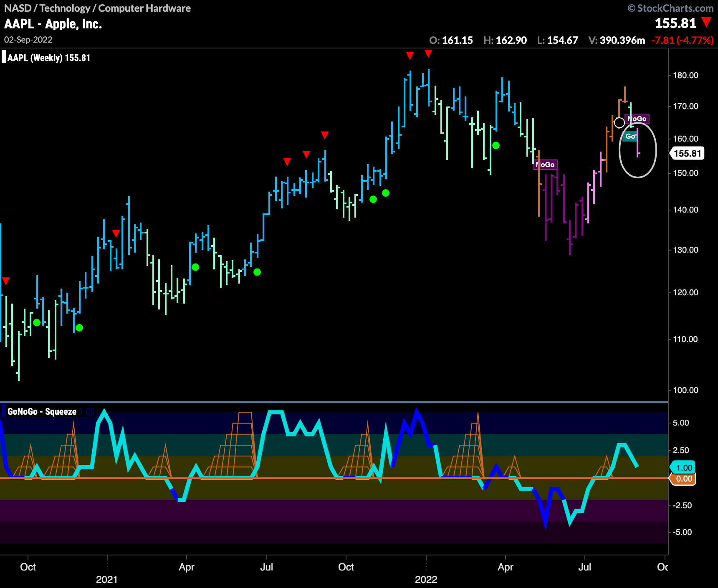
Task: Click the 2022 year label on the time axis
Action: point(426,579)
